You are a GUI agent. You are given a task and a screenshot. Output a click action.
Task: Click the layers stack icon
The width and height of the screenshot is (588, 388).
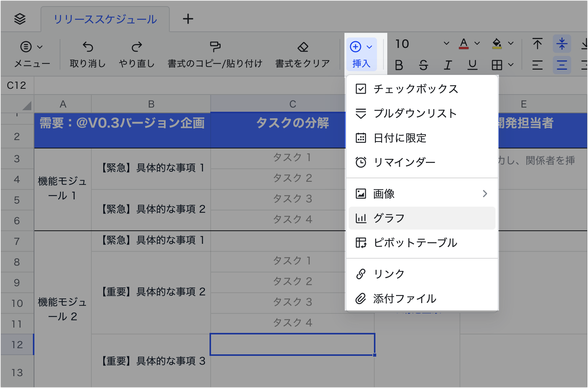pos(20,19)
